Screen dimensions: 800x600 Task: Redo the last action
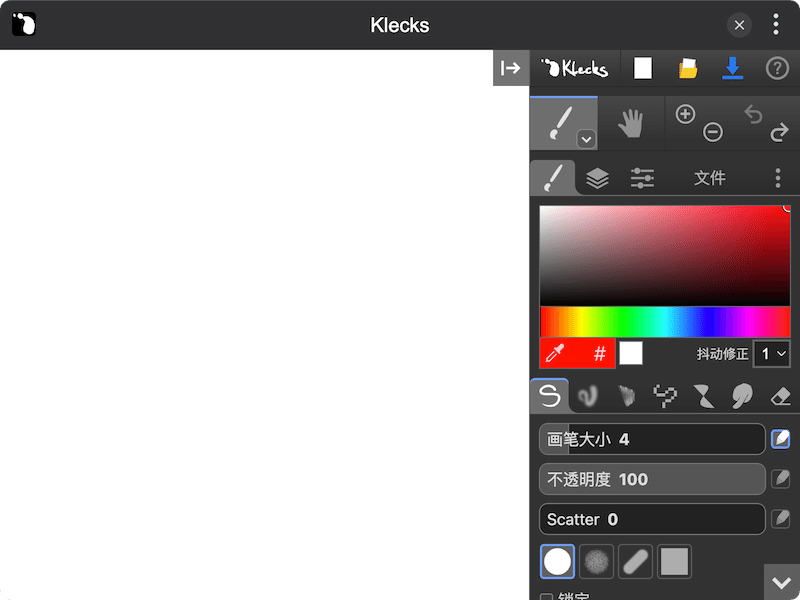(779, 132)
